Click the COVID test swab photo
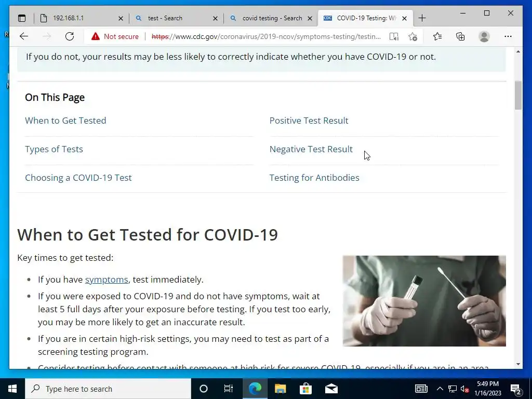Viewport: 532px width, 399px height. point(424,301)
